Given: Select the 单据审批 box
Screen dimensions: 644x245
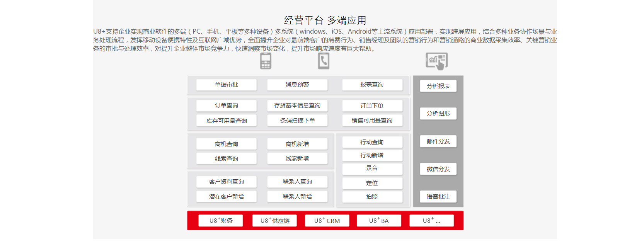Looking at the screenshot, I should click(x=226, y=85).
